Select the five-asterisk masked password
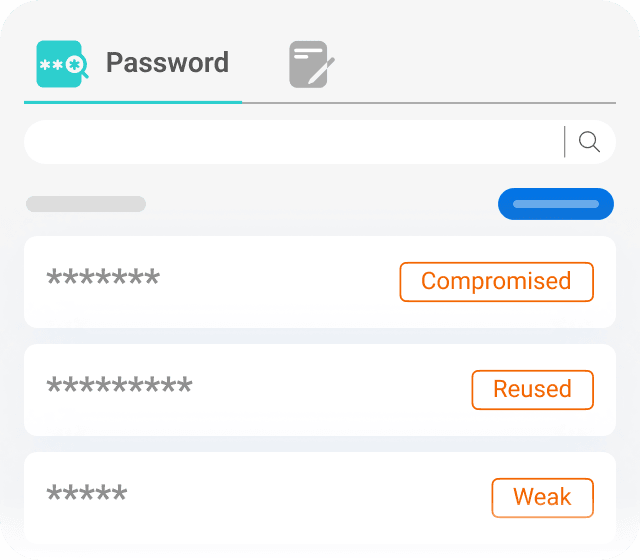 tap(87, 496)
